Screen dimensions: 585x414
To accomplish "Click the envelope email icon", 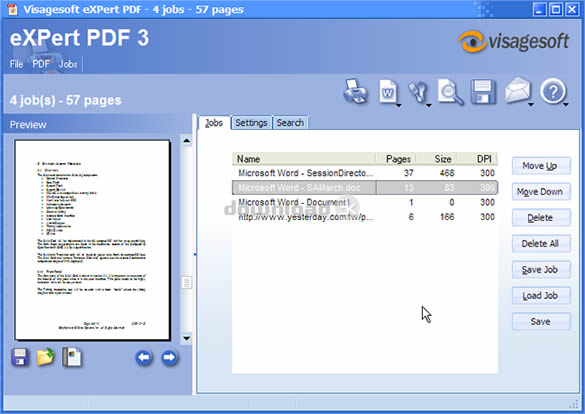I will coord(517,91).
